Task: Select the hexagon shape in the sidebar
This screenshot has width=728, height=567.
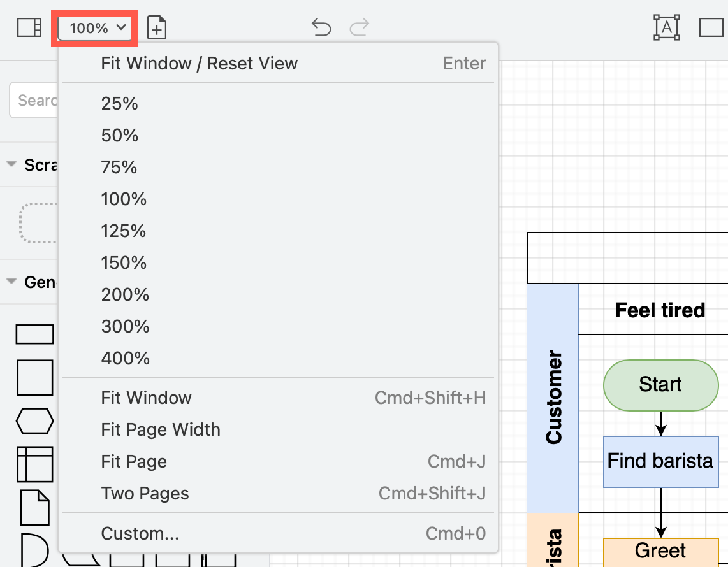Action: point(35,421)
